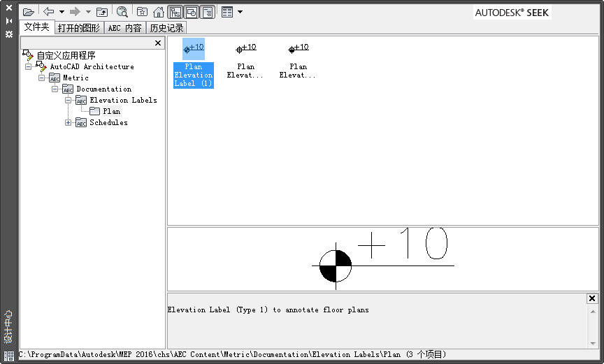This screenshot has height=364, width=604.
Task: Select the Schedules folder
Action: tap(108, 122)
